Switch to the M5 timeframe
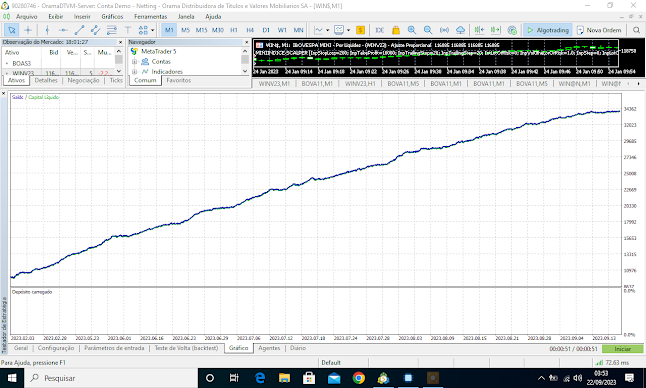646x388 pixels. point(185,30)
